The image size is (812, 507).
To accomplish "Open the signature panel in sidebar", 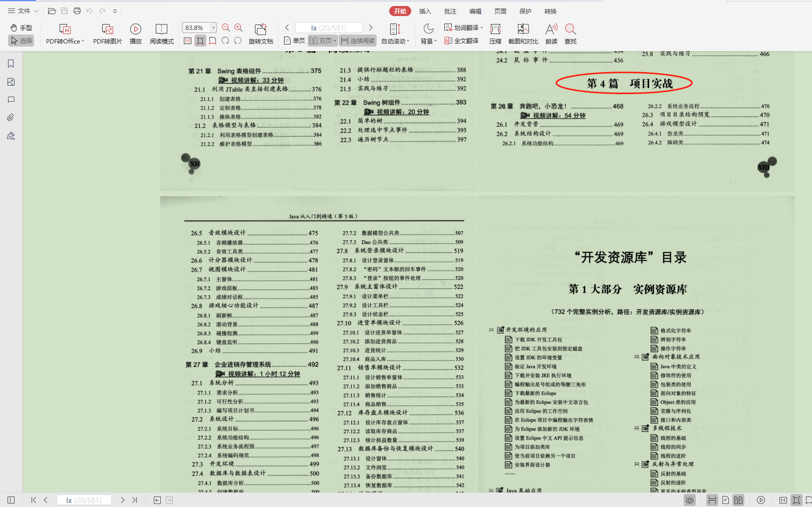I will tap(11, 136).
